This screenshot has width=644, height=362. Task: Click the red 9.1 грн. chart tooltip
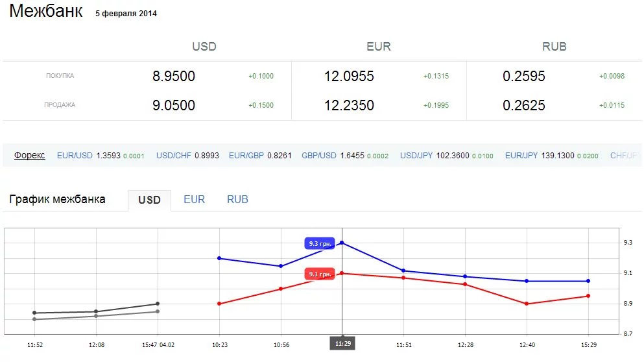(x=320, y=274)
